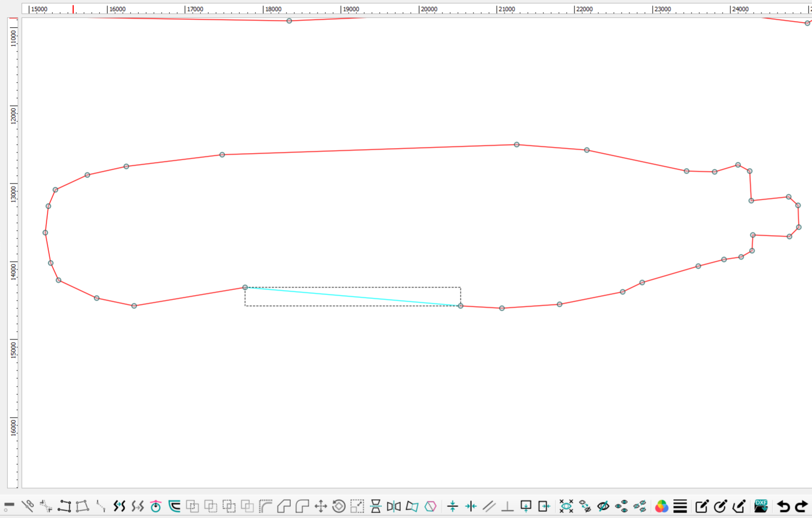The width and height of the screenshot is (812, 518).
Task: Click the square-with-pencil edit icon
Action: click(x=702, y=506)
